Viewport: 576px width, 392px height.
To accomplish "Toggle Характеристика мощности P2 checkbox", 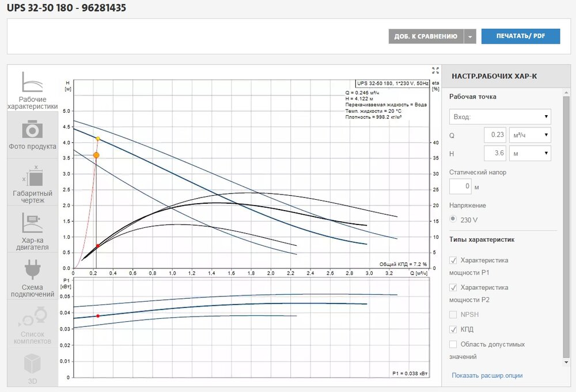I will (x=453, y=287).
